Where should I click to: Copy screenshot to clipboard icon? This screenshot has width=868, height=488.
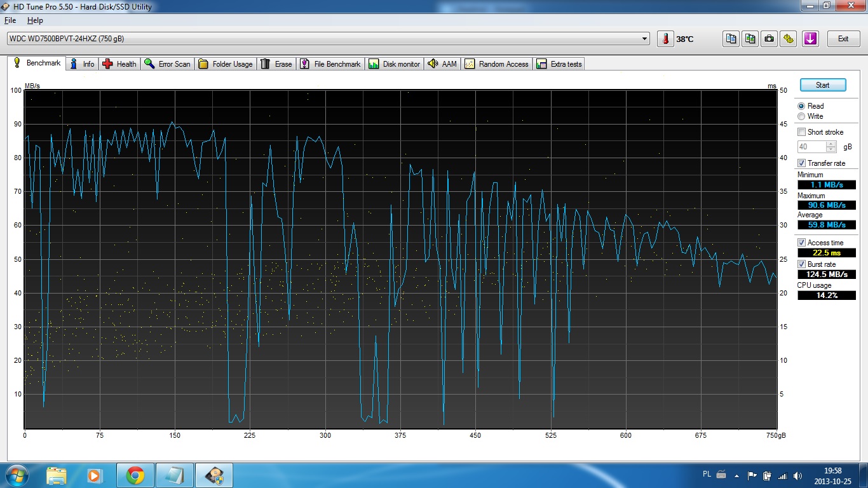pyautogui.click(x=750, y=39)
